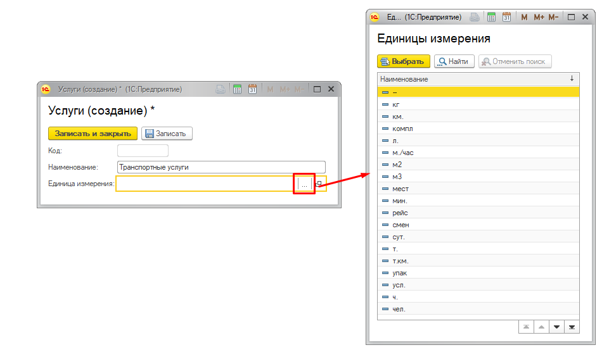Click Записать save button

167,134
